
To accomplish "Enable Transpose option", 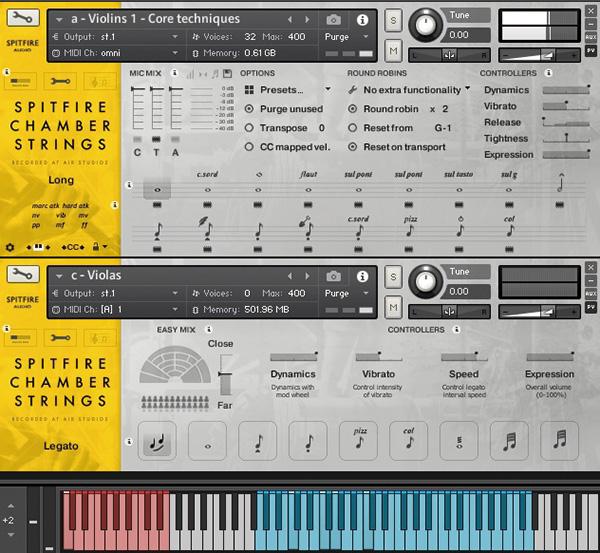I will tap(249, 128).
